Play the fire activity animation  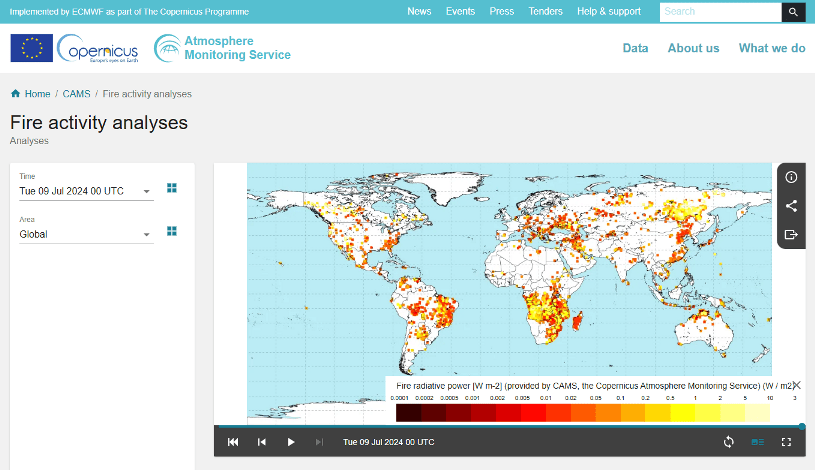pos(291,442)
